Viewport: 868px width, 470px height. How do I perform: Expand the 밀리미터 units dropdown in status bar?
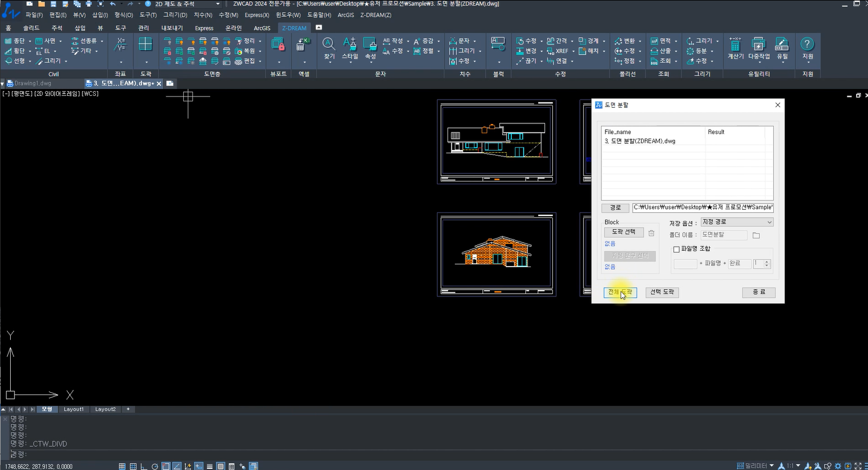click(x=772, y=465)
